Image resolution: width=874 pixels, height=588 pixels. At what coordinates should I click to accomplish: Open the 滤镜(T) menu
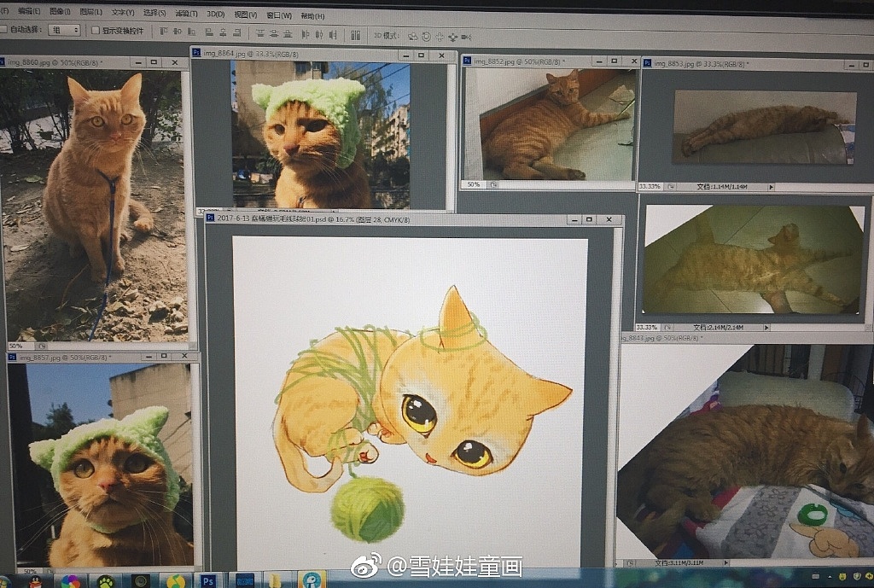coord(185,15)
